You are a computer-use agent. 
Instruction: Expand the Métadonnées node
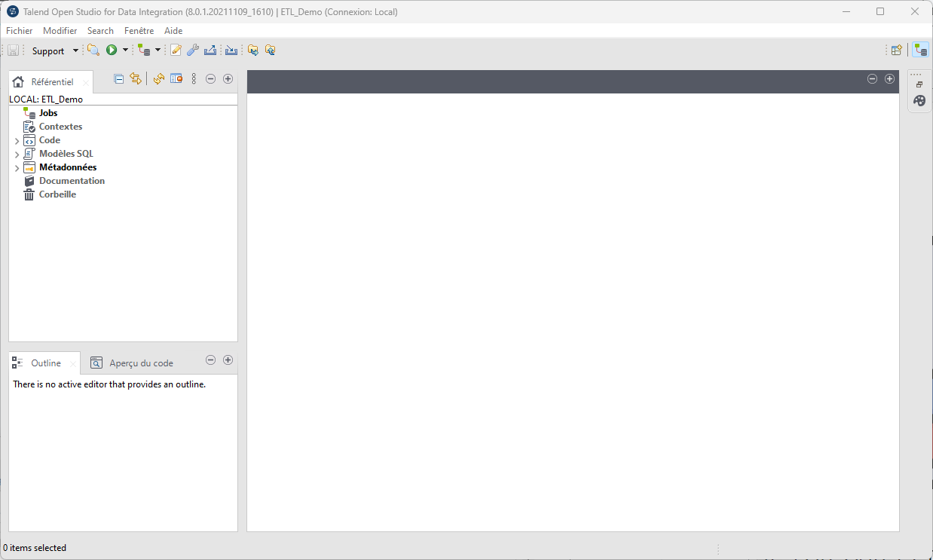(x=17, y=168)
